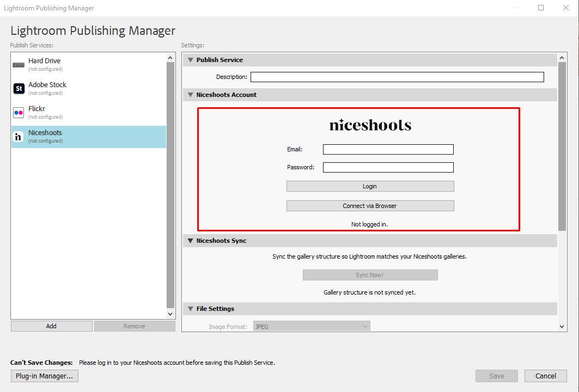Image resolution: width=579 pixels, height=392 pixels.
Task: Click the Remove service button
Action: [x=135, y=326]
